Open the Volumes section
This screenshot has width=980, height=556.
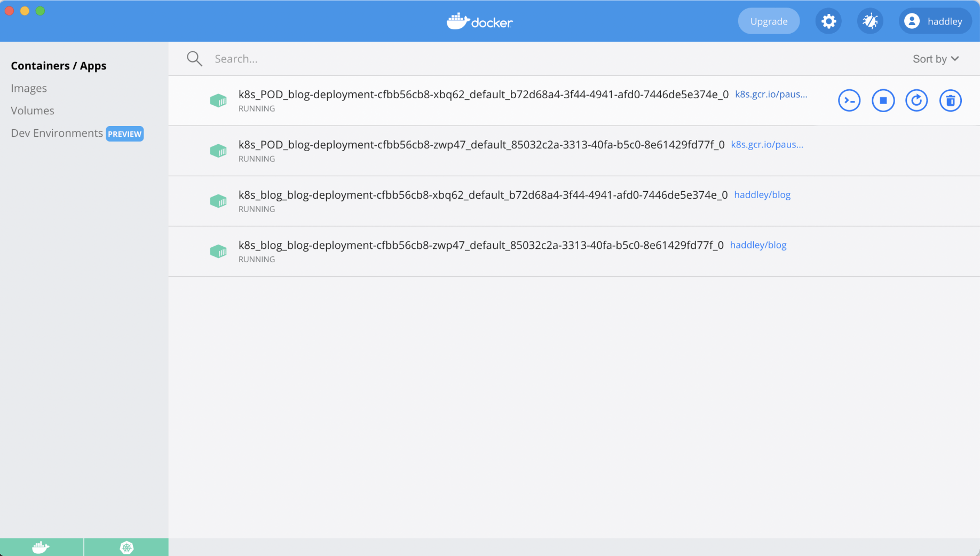[33, 111]
